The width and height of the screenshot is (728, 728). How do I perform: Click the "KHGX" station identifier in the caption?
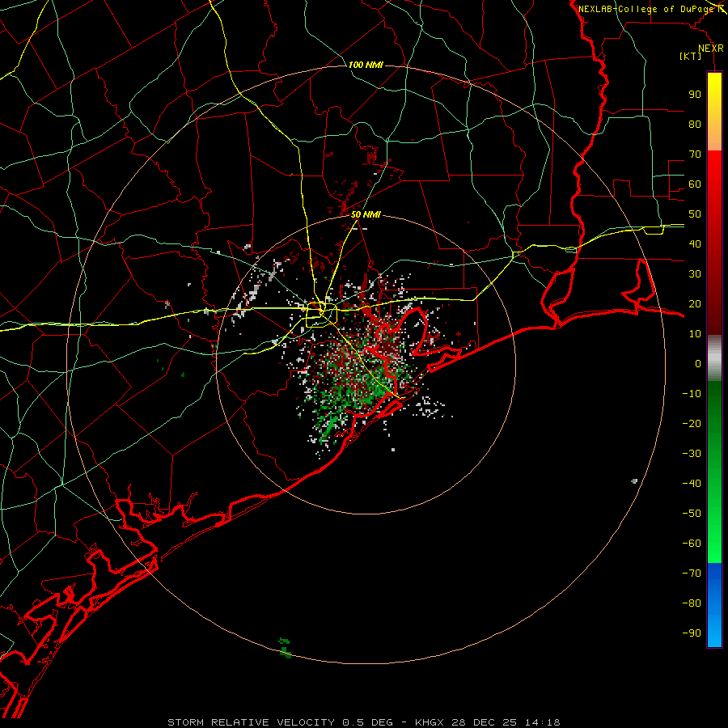click(x=430, y=722)
